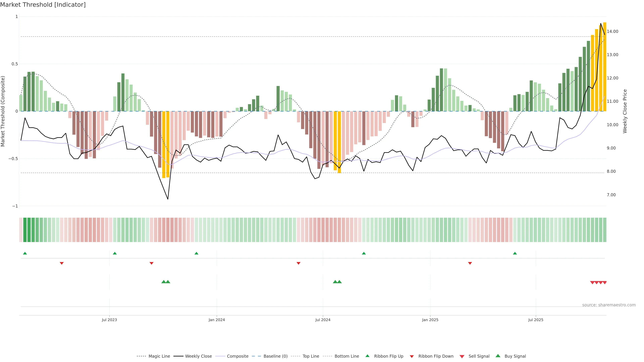Click the green triangle icon beside Buy Signal in the legend
644x362 pixels.
click(498, 356)
